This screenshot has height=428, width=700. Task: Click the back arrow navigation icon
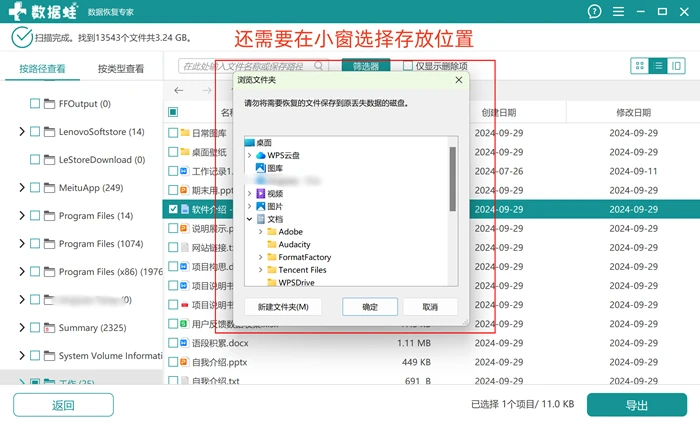pos(179,91)
